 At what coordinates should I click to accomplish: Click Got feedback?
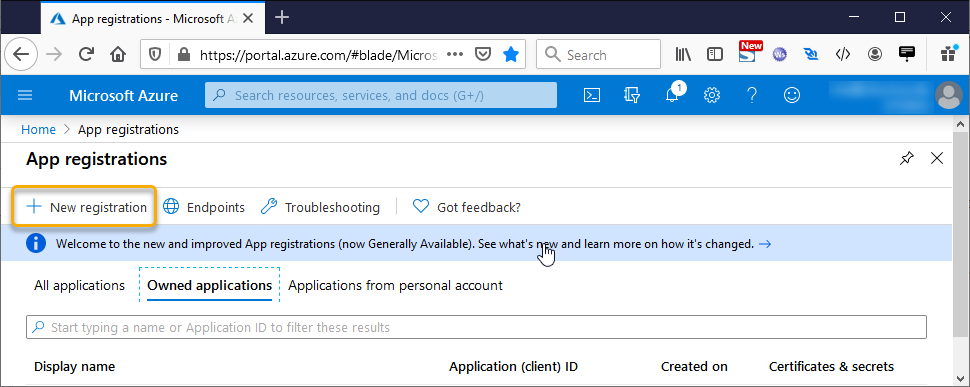466,207
